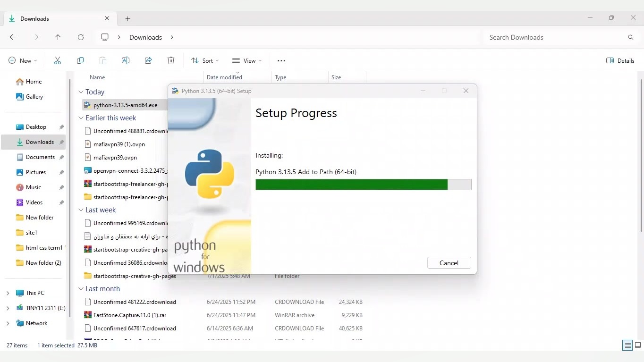Collapse the Last month group
Image resolution: width=644 pixels, height=362 pixels.
[81, 289]
